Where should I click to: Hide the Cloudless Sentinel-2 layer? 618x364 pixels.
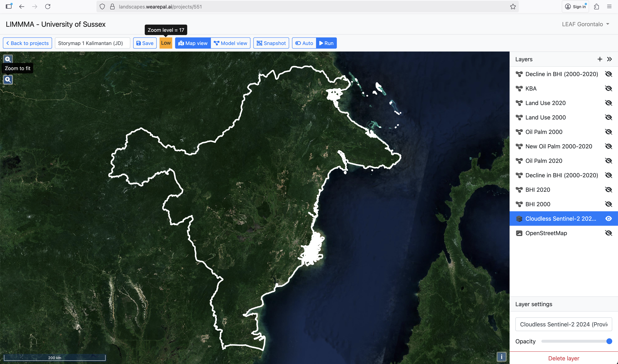pos(608,219)
